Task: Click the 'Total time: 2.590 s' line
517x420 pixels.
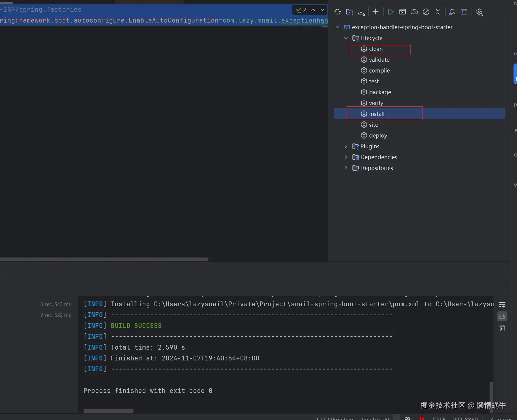Action: pyautogui.click(x=148, y=347)
